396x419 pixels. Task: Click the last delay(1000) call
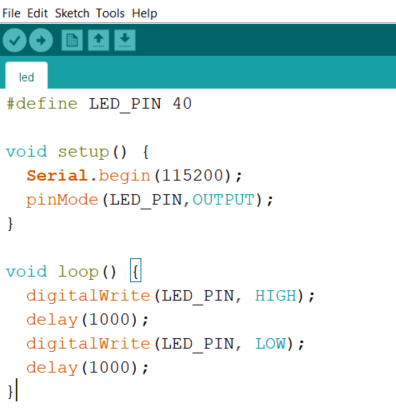pyautogui.click(x=87, y=368)
